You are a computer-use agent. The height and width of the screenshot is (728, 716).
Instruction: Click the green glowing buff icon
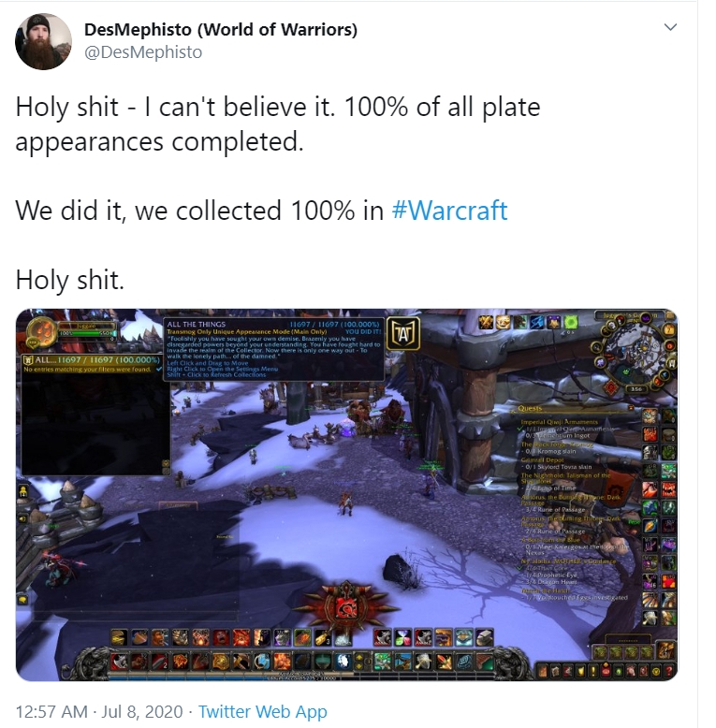click(x=570, y=322)
